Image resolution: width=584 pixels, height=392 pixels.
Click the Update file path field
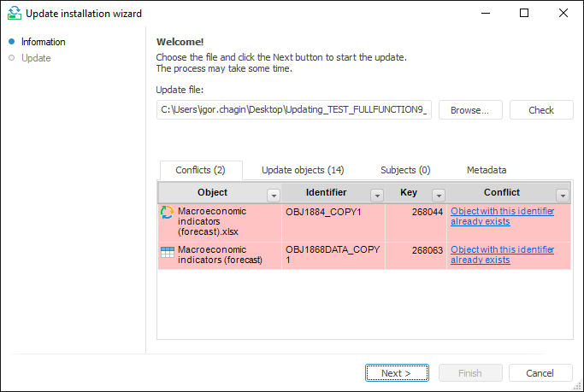coord(294,110)
